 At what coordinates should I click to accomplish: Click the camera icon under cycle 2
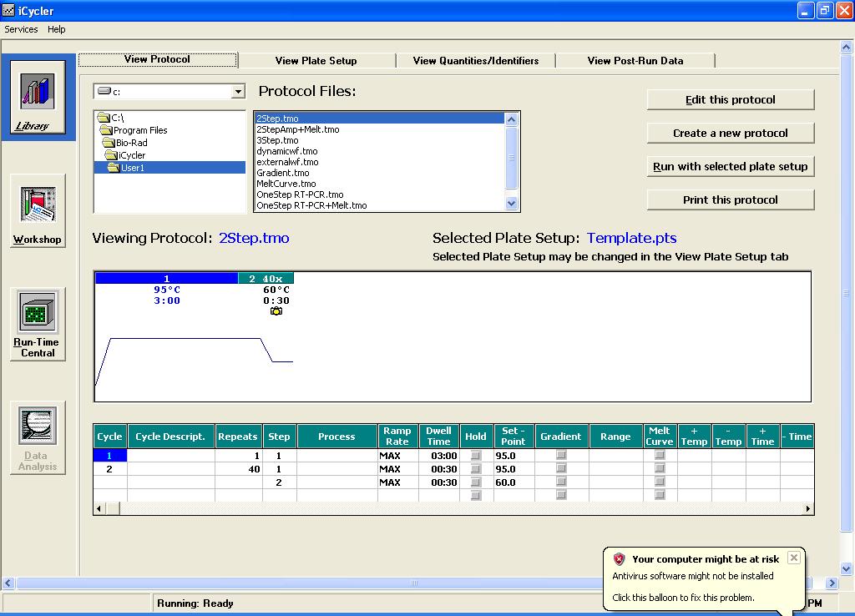(x=276, y=311)
